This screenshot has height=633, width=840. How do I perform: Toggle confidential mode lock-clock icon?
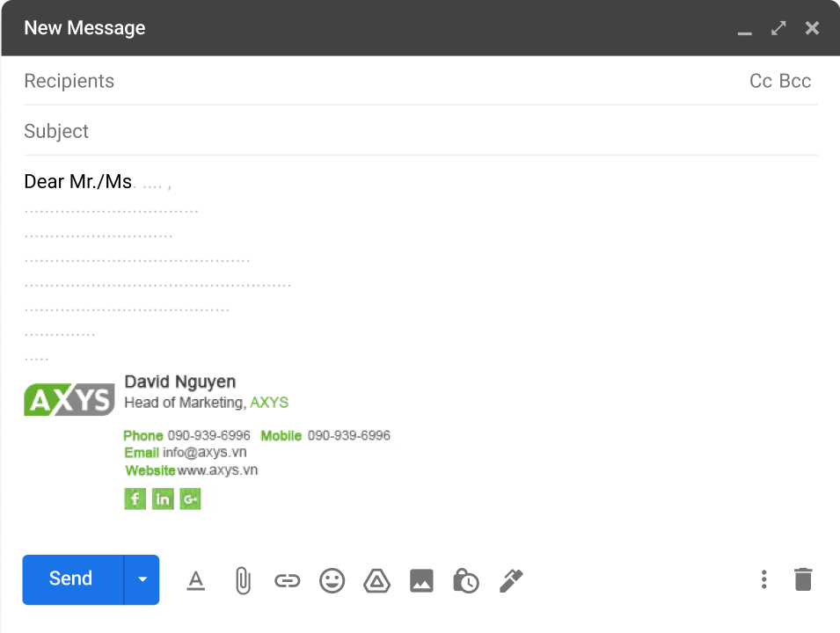(465, 580)
